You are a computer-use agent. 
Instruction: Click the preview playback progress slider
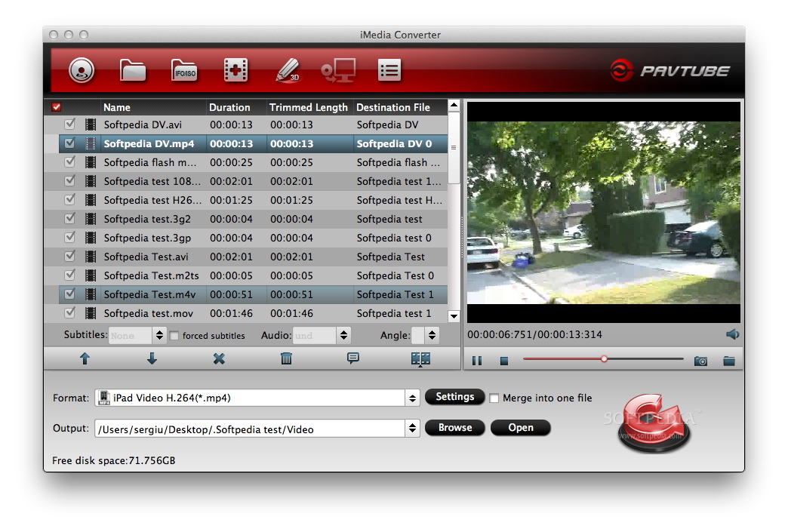603,359
